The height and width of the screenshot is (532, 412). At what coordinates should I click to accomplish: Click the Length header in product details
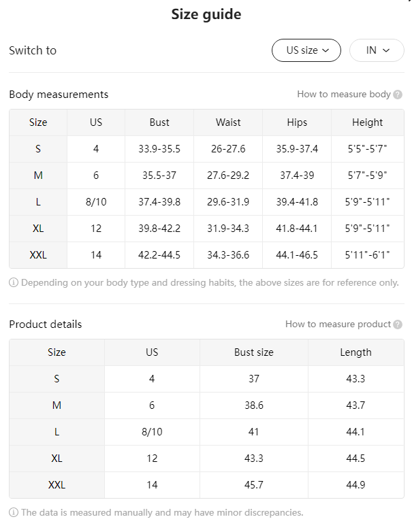point(355,352)
